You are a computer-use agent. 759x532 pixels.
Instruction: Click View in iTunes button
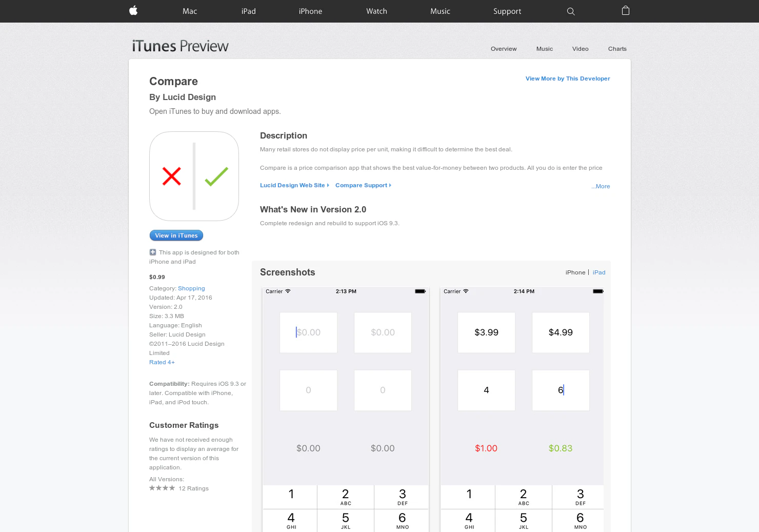(x=176, y=235)
